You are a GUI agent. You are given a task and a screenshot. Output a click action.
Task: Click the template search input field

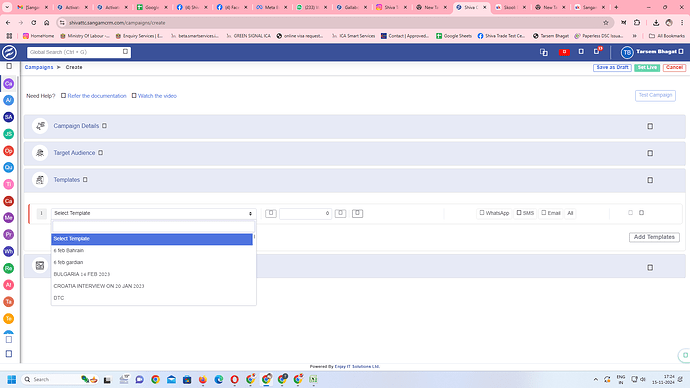153,227
